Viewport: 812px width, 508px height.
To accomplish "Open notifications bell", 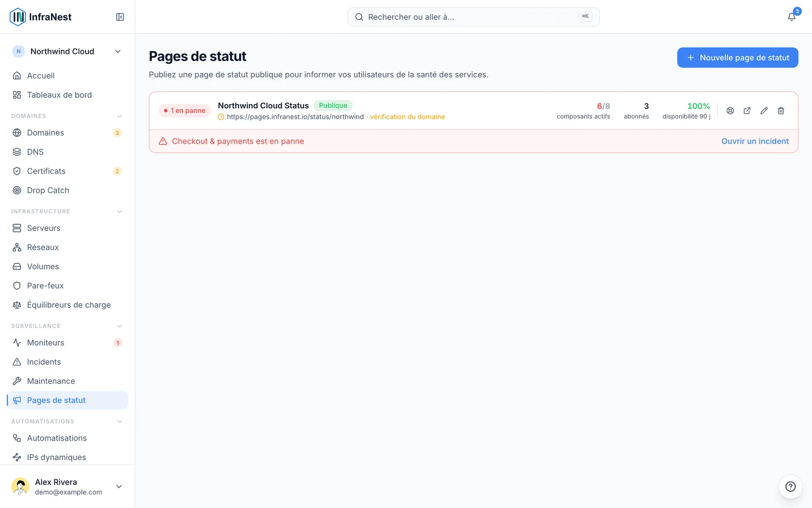I will pyautogui.click(x=791, y=17).
